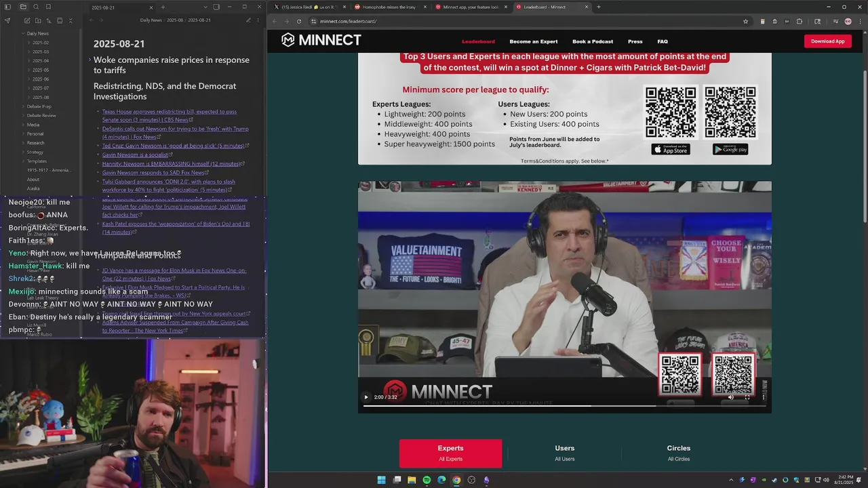
Task: Switch to Minnect app feature tab
Action: pyautogui.click(x=471, y=7)
